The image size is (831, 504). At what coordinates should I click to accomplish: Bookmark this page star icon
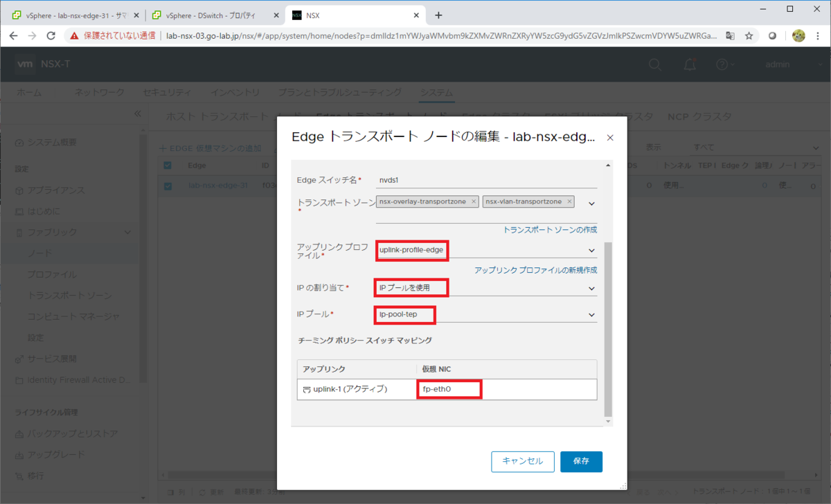tap(749, 35)
